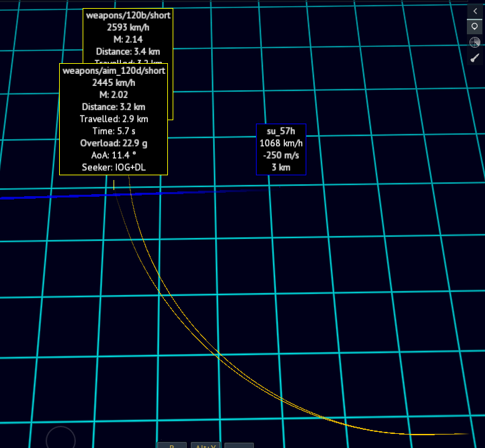Select the white missile marker below aim_120d label

(114, 183)
